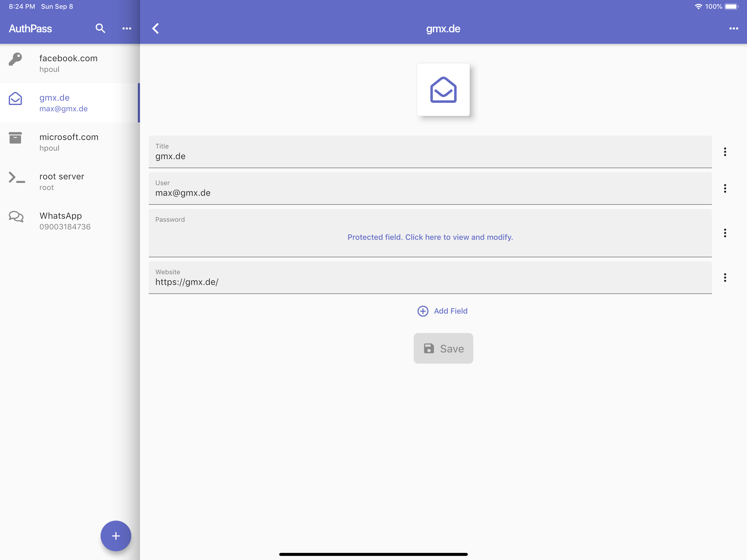747x560 pixels.
Task: Select root server entry title
Action: pos(62,176)
